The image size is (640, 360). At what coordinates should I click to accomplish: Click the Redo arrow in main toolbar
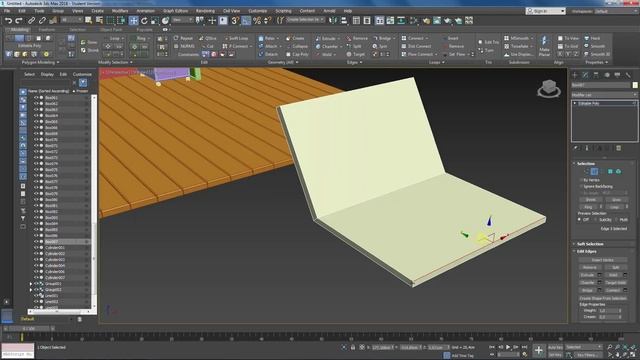pyautogui.click(x=19, y=20)
